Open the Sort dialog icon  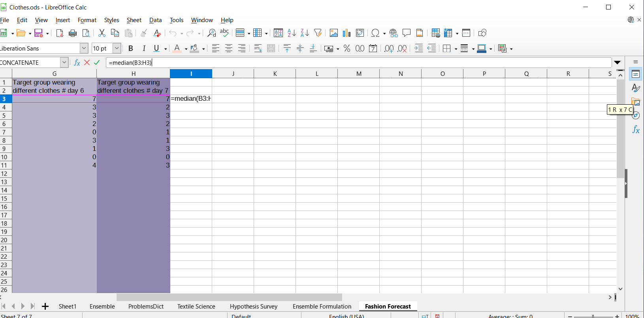point(279,33)
